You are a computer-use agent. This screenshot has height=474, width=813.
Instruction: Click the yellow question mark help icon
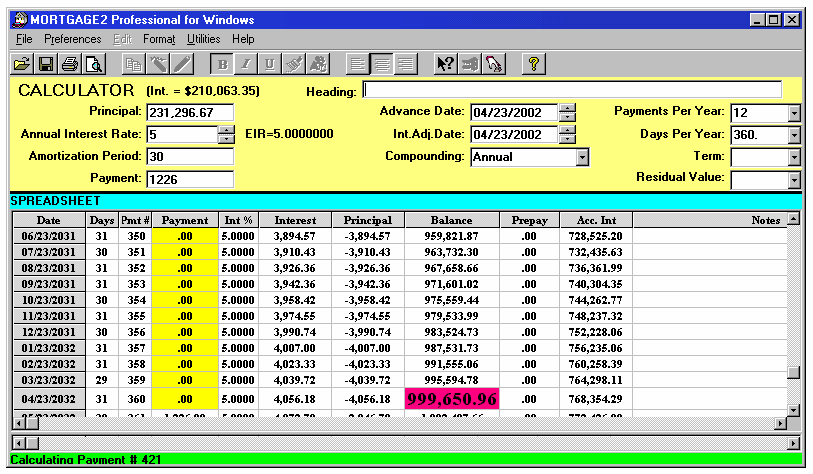(x=534, y=64)
